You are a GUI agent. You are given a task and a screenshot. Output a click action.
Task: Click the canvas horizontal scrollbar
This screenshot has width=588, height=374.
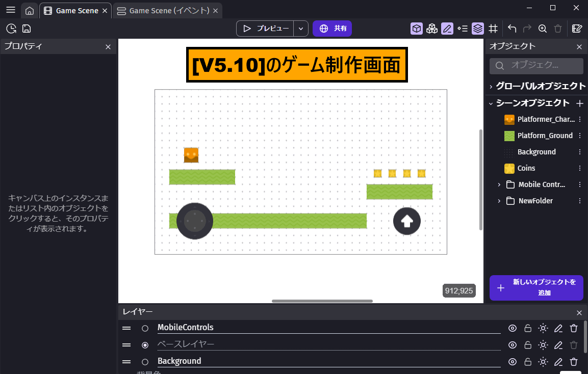tap(322, 301)
